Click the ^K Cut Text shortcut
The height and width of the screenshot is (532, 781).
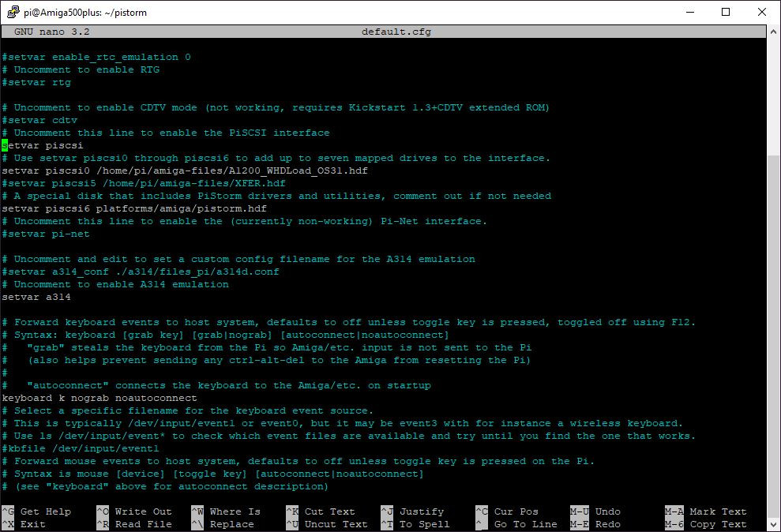[321, 511]
